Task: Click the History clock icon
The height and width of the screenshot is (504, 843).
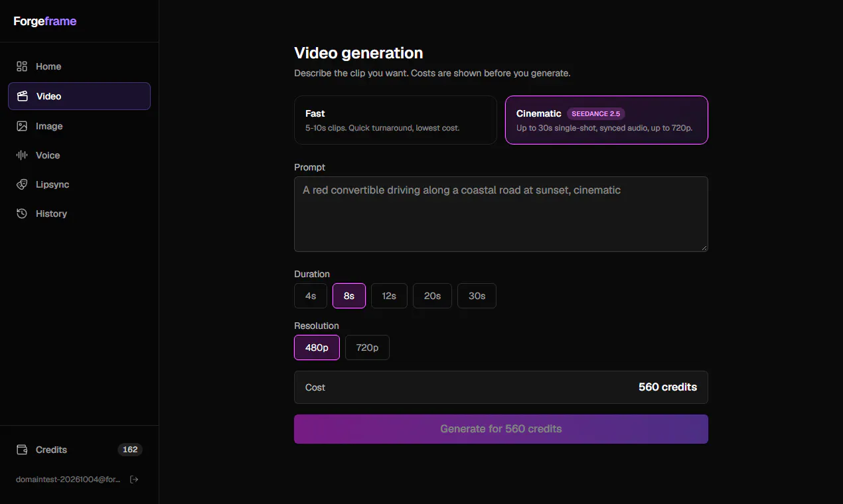Action: coord(22,214)
